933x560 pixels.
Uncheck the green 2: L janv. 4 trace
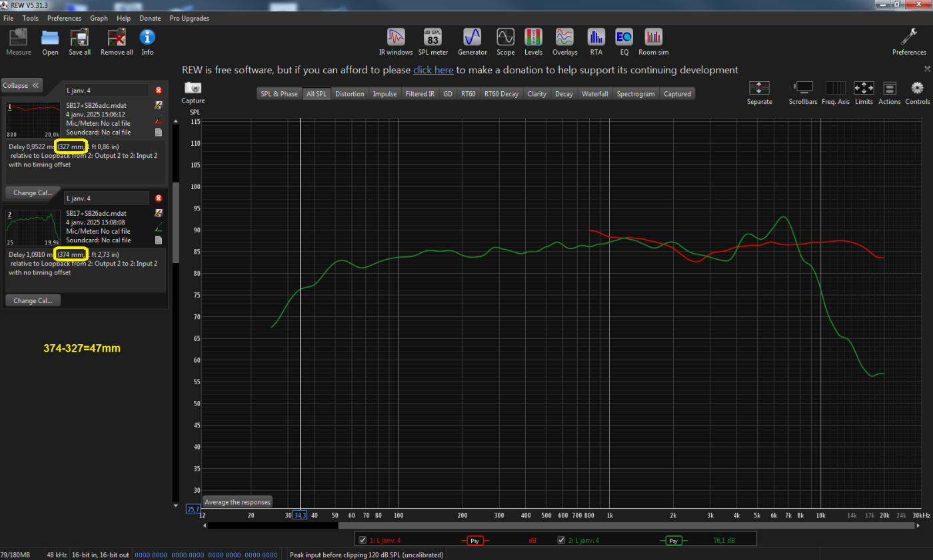tap(561, 540)
